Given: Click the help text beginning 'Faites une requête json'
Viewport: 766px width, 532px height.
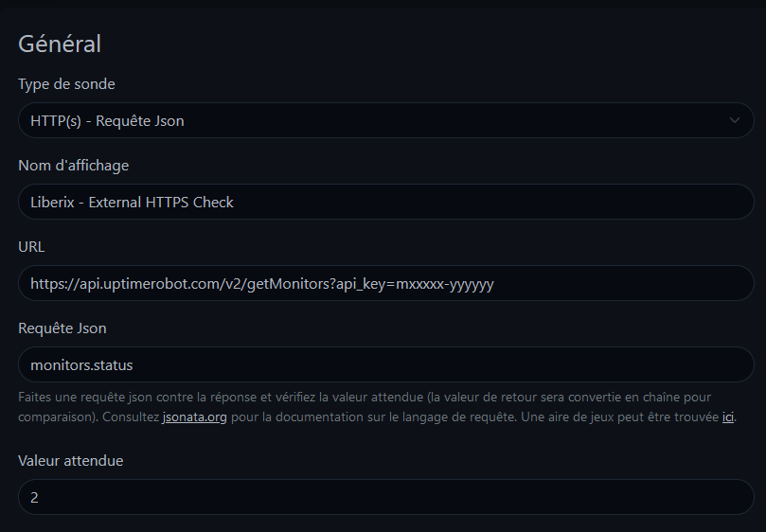Looking at the screenshot, I should pyautogui.click(x=377, y=407).
